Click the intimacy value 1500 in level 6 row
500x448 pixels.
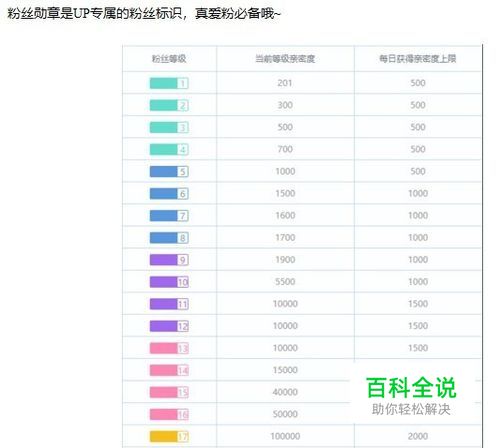click(285, 194)
